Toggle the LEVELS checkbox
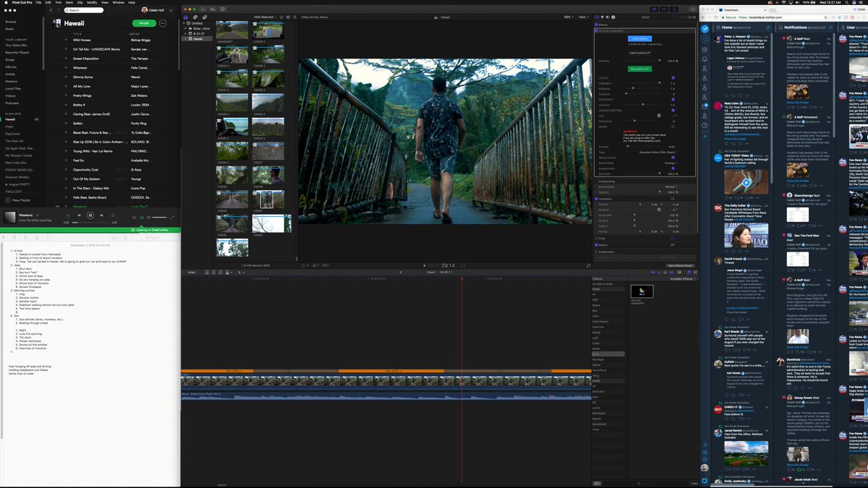 (x=673, y=77)
